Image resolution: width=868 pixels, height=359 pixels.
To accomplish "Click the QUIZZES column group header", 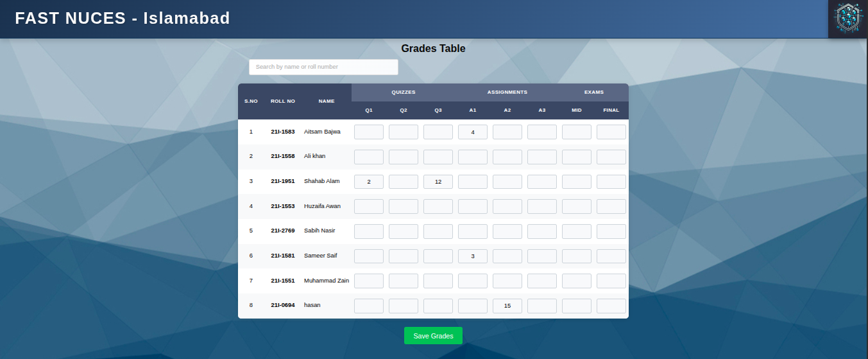I will [x=404, y=92].
